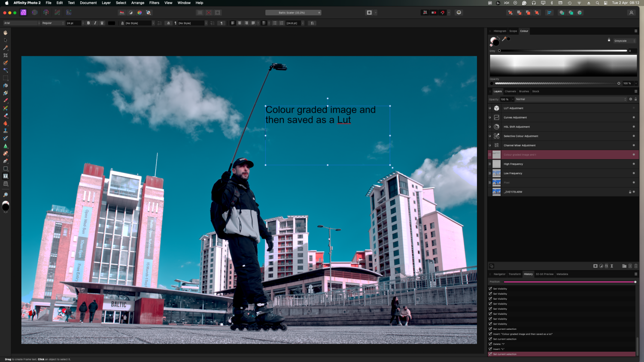Hide the Curves Adjustment layer
The width and height of the screenshot is (644, 362).
634,118
